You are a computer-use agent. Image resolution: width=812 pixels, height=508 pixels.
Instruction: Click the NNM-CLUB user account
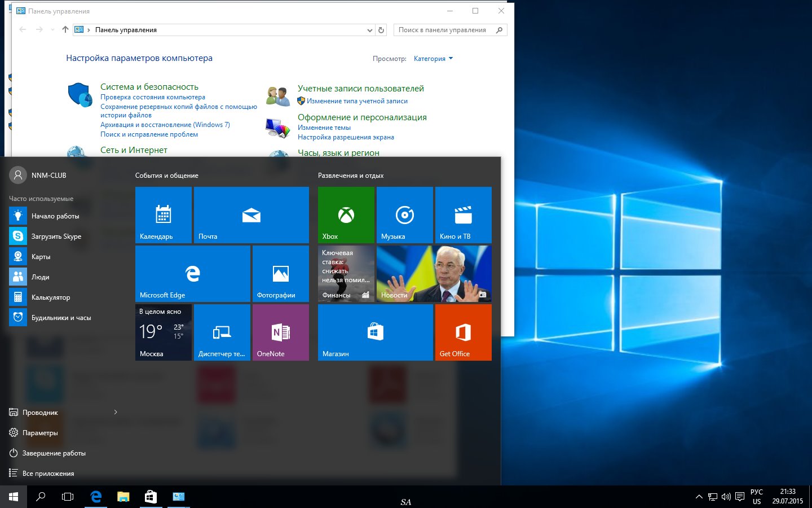pos(38,176)
